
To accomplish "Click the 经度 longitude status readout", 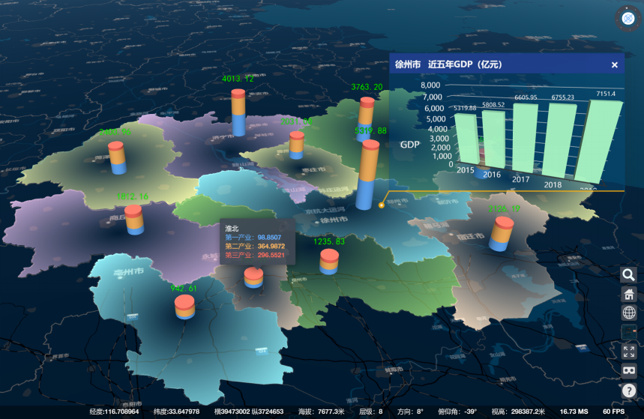I will point(114,412).
